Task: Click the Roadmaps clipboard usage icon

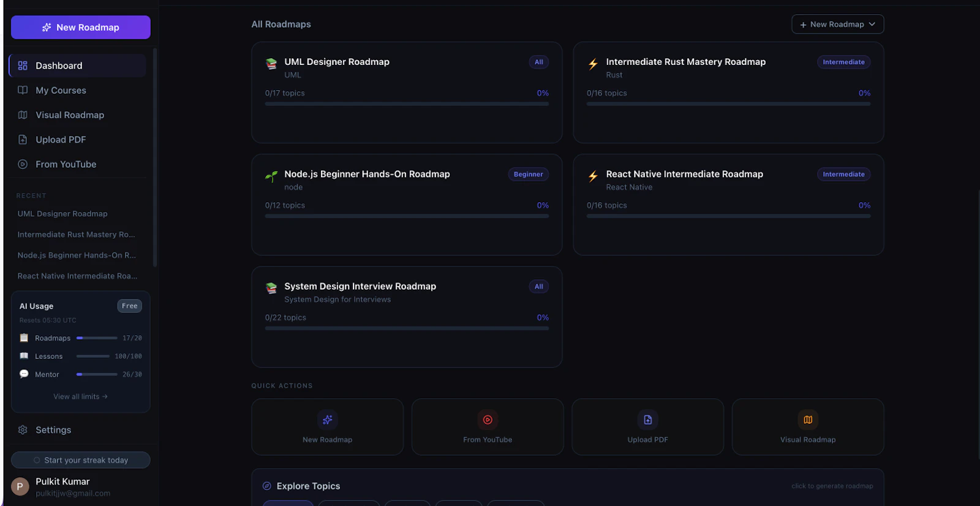Action: [24, 338]
